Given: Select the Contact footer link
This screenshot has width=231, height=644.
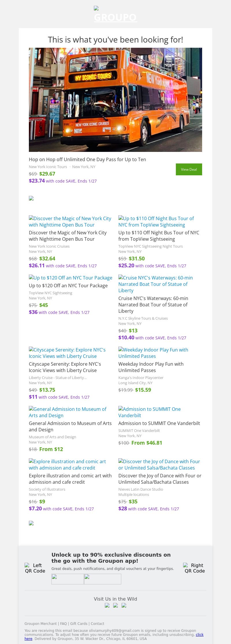Looking at the screenshot, I should point(97,624).
